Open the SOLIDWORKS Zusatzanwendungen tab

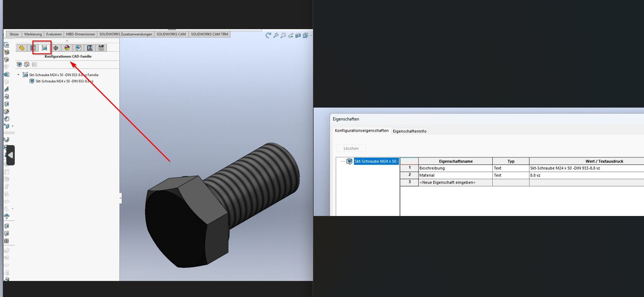126,34
